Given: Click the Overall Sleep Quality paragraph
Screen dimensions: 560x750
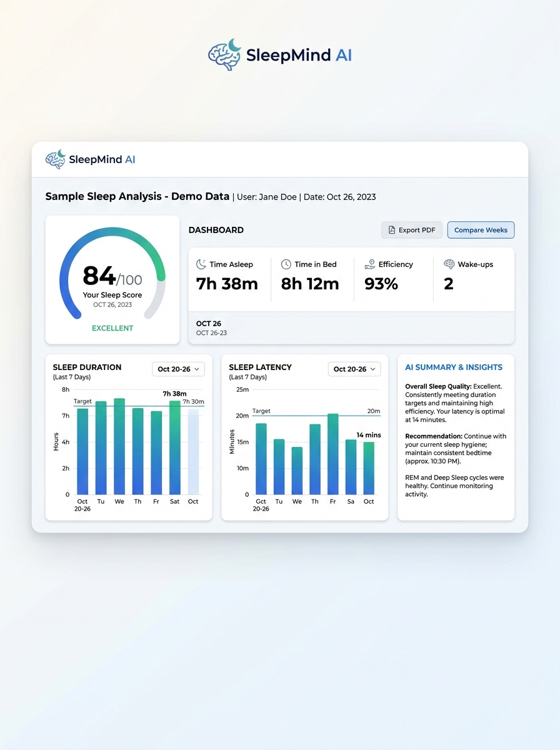Looking at the screenshot, I should coord(454,403).
